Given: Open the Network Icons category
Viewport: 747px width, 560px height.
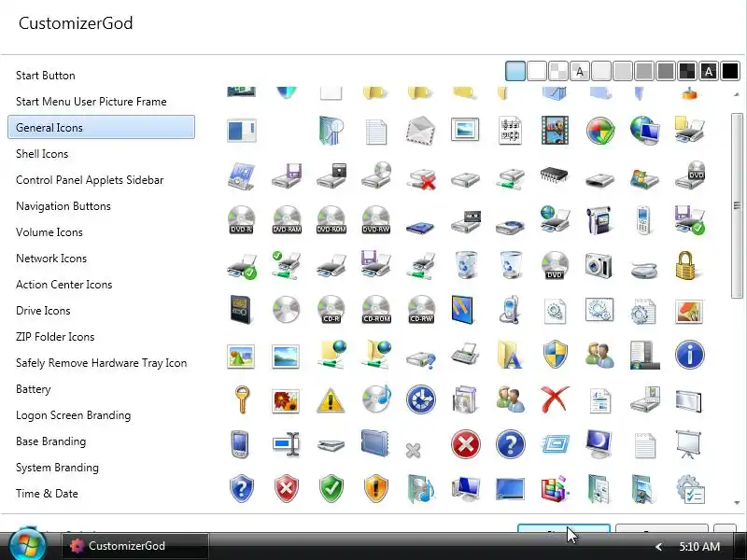Looking at the screenshot, I should [51, 259].
